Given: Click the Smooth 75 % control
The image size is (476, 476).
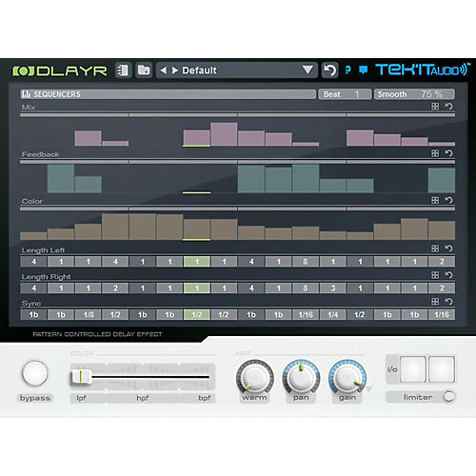Looking at the screenshot, I should coord(414,94).
